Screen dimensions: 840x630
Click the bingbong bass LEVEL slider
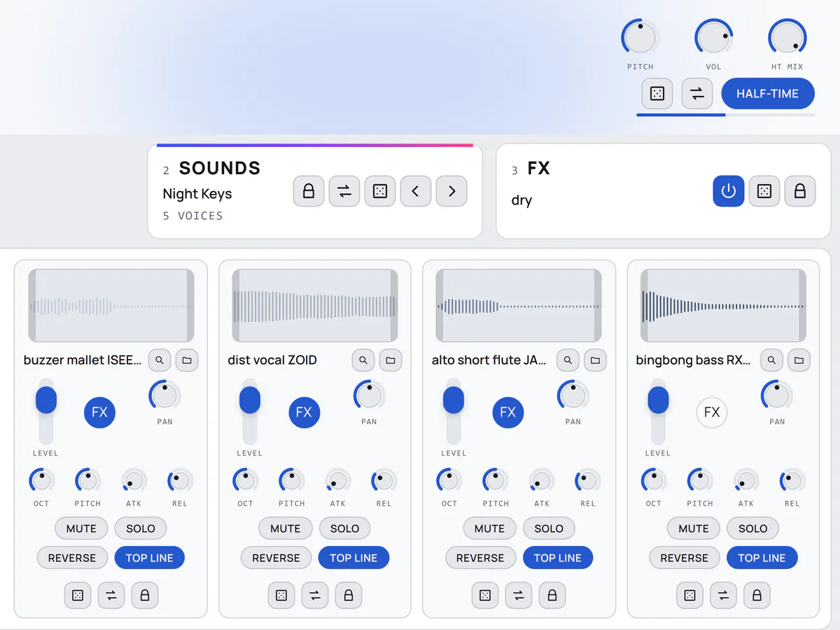pos(658,412)
